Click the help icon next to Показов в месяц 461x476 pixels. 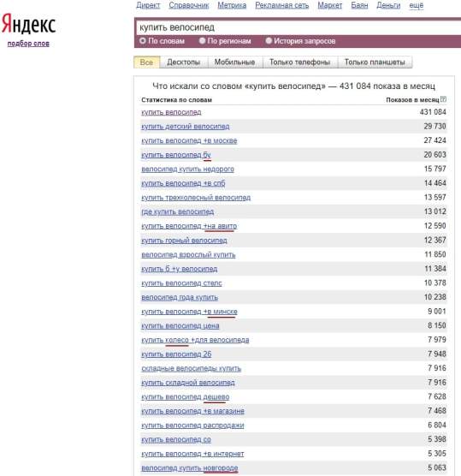pos(443,99)
